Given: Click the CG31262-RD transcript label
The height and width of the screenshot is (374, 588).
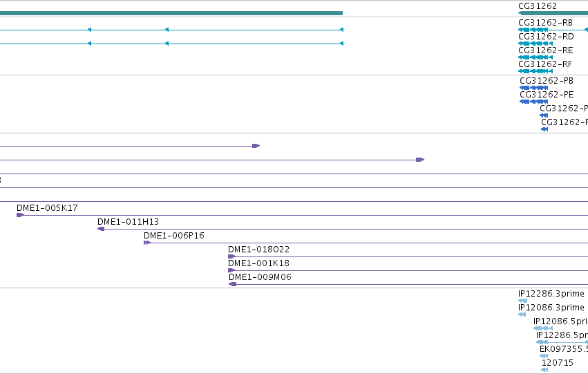Looking at the screenshot, I should pos(546,37).
